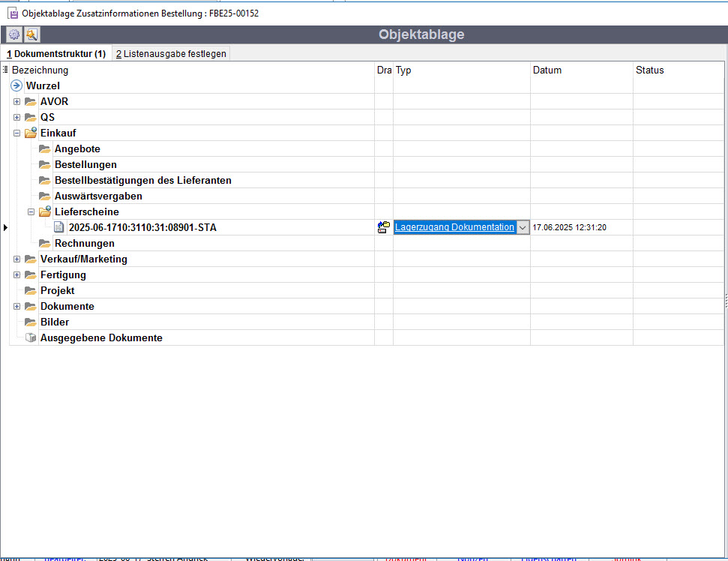Select the Bestellbestätigungen des Lieferanten folder
This screenshot has height=561, width=728.
point(142,180)
